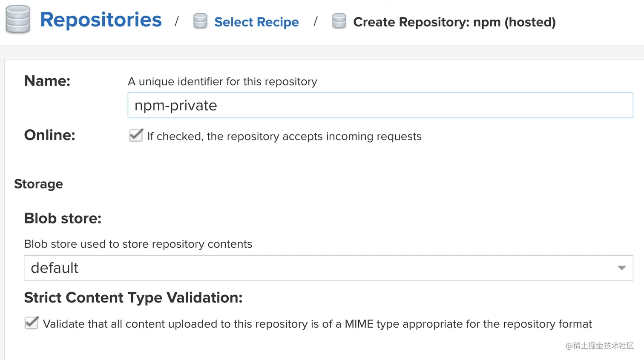Click the Create Repository: npm (hosted) title

tap(454, 22)
